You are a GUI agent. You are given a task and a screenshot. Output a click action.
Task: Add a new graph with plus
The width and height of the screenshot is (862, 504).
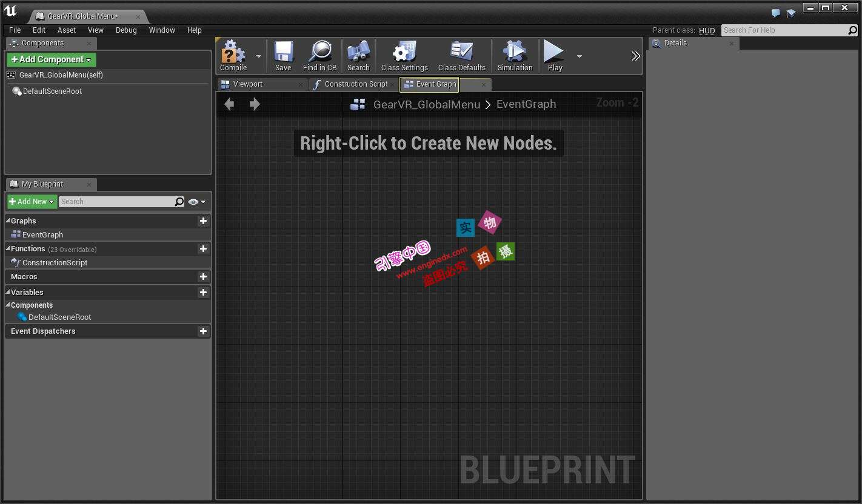203,221
